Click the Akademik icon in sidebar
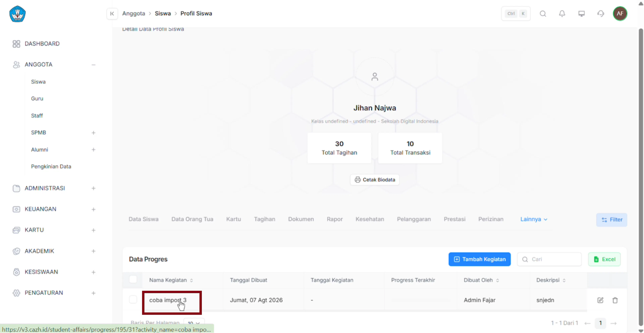Screen dimensions: 644x333 16,251
